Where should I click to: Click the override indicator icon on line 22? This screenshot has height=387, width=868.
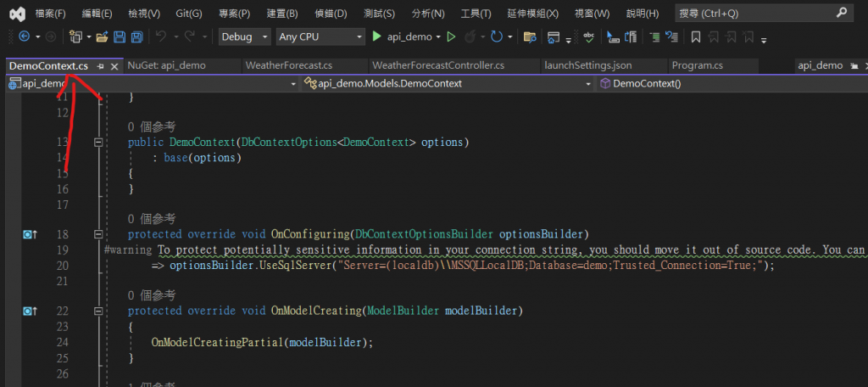pyautogui.click(x=30, y=311)
